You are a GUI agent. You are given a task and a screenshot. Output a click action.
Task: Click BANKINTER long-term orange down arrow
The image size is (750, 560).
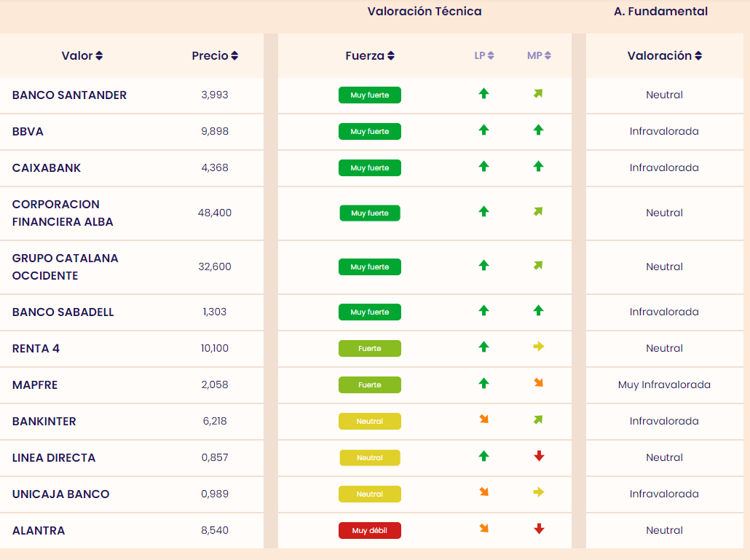click(x=483, y=419)
